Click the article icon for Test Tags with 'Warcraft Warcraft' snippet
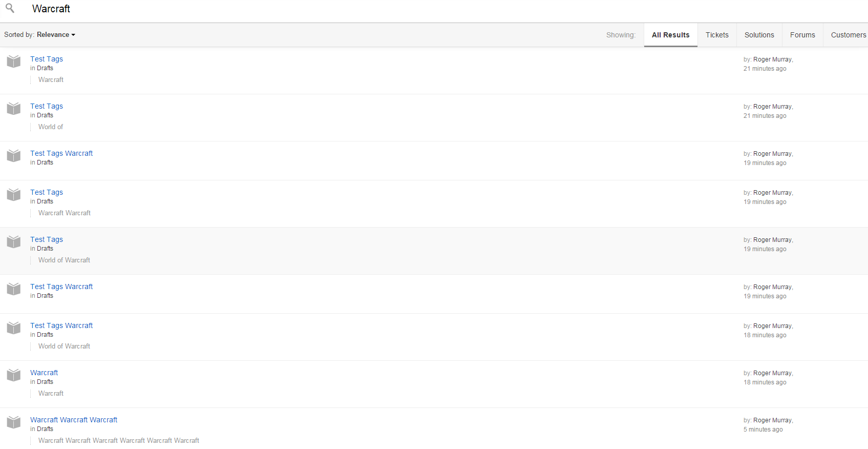This screenshot has width=868, height=449. point(14,194)
